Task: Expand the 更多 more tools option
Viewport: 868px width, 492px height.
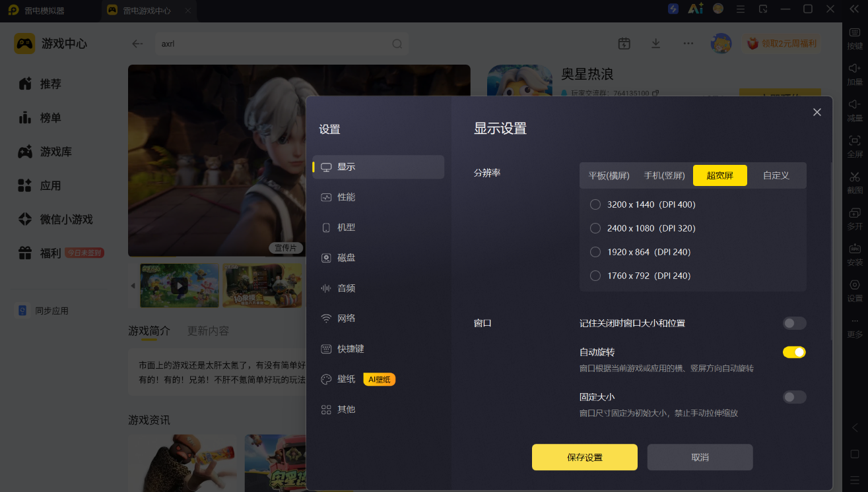Action: pyautogui.click(x=855, y=328)
